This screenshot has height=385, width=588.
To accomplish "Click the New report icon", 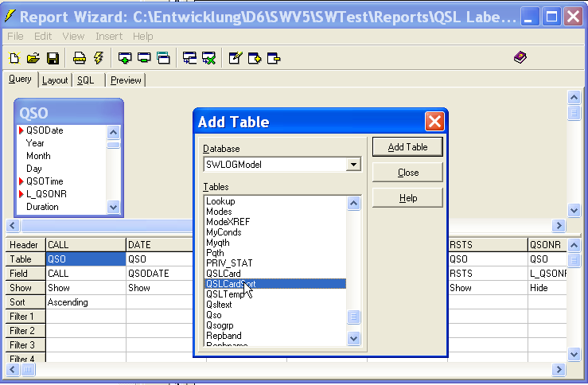I will pyautogui.click(x=14, y=58).
